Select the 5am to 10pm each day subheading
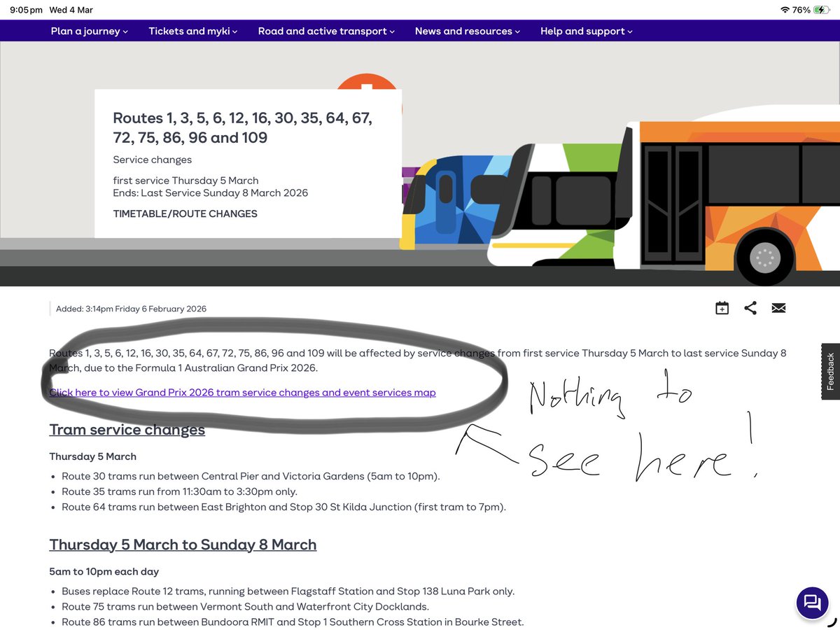The height and width of the screenshot is (630, 840). tap(104, 572)
